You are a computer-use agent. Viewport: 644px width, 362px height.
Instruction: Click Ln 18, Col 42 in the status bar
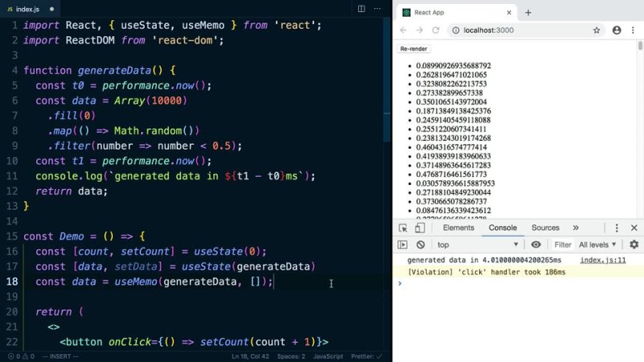(250, 356)
